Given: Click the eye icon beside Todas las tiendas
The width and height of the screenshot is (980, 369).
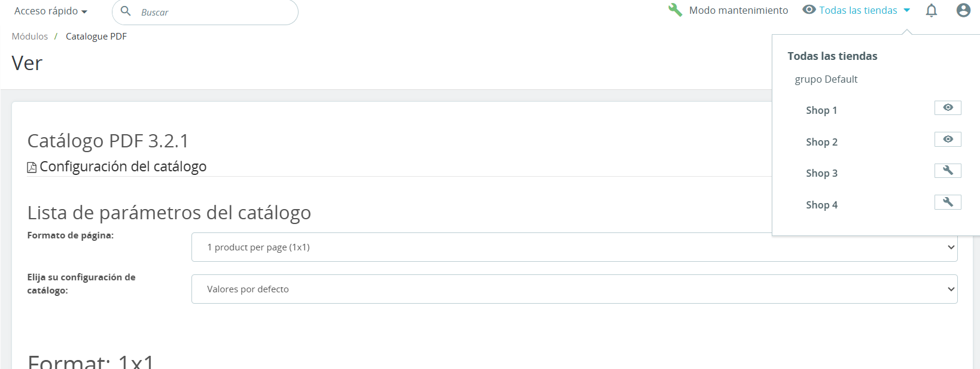Looking at the screenshot, I should point(809,10).
